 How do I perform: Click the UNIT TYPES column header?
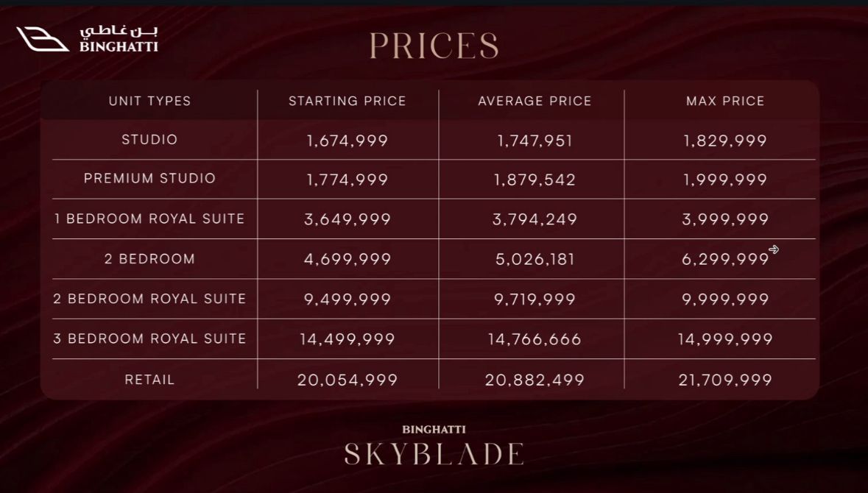pyautogui.click(x=150, y=102)
